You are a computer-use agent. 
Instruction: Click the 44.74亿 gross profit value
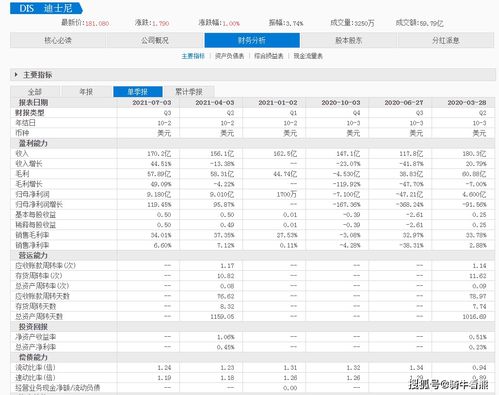(x=285, y=174)
